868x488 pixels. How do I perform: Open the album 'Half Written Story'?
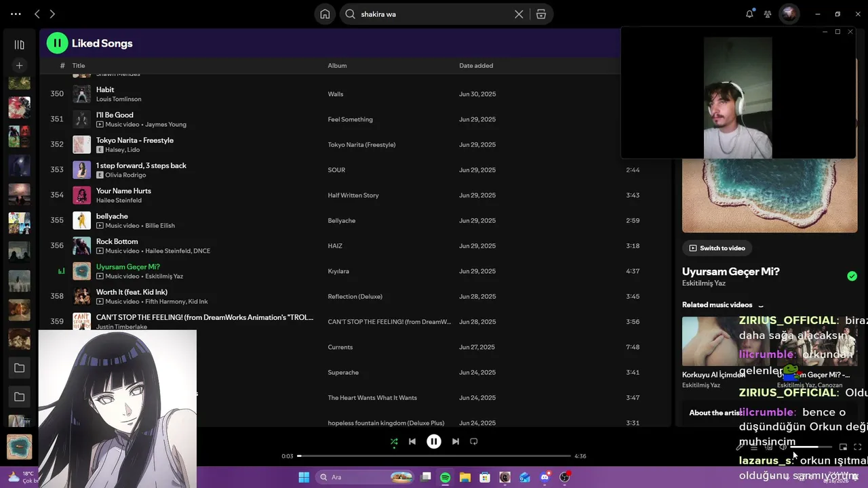click(353, 195)
